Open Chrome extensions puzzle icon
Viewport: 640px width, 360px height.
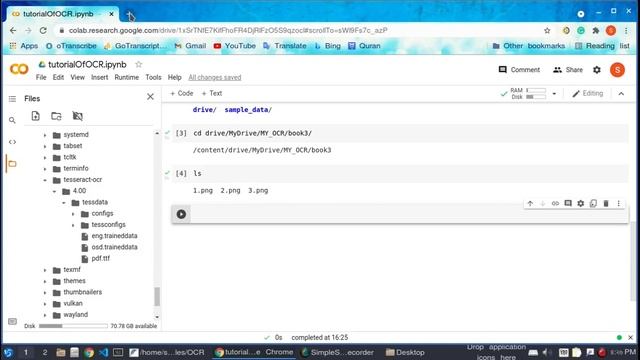tap(596, 31)
